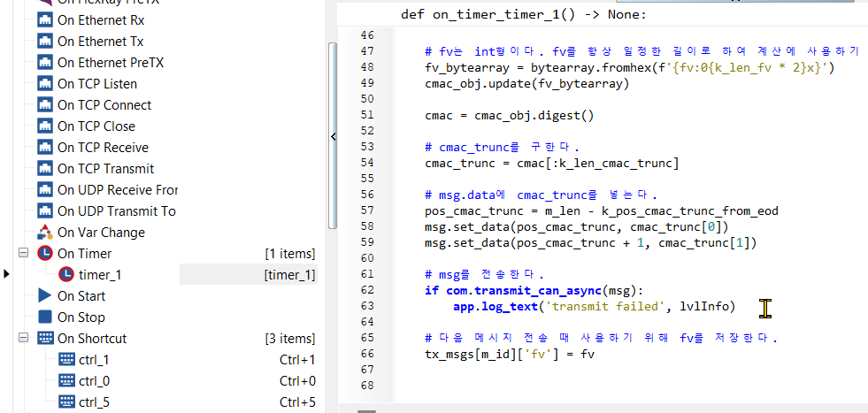Click the On Shortcut keyboard icon

[x=45, y=338]
